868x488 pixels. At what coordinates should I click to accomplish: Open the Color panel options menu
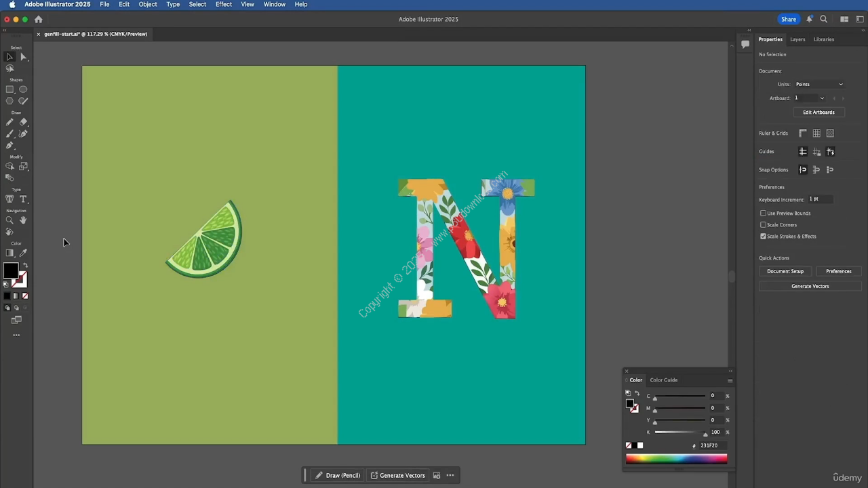click(x=730, y=380)
